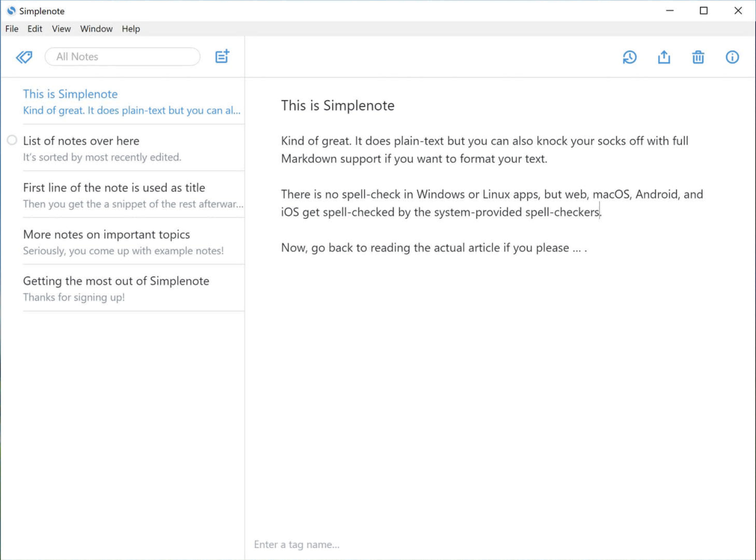Open the Edit menu
The width and height of the screenshot is (756, 560).
[35, 28]
